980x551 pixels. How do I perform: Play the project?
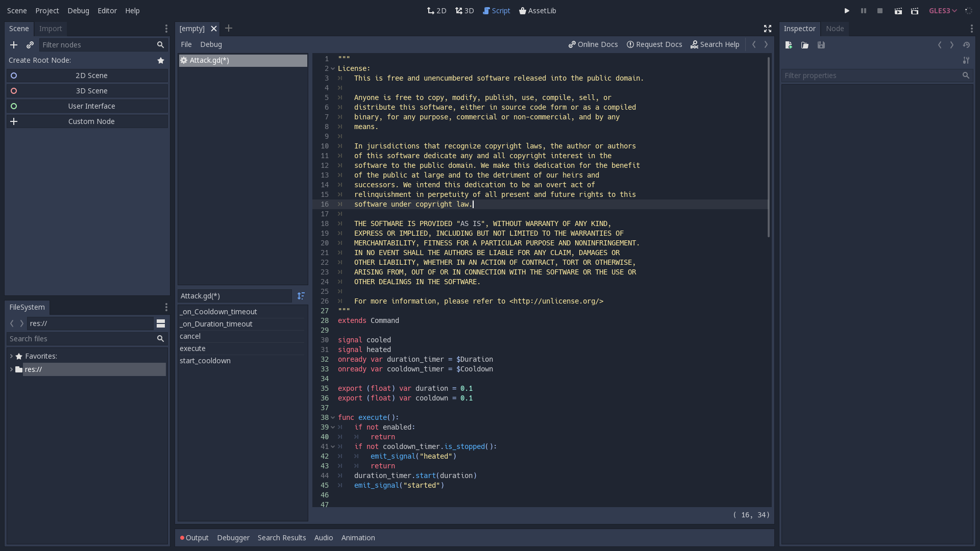[847, 11]
